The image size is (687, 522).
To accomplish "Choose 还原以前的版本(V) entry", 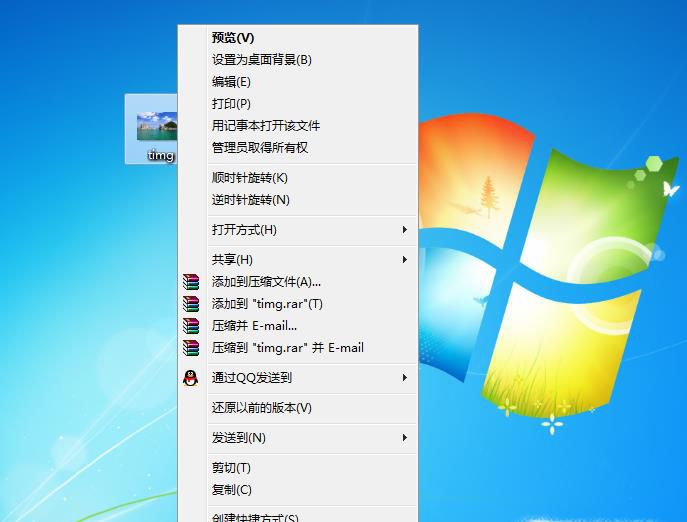I will click(x=297, y=408).
